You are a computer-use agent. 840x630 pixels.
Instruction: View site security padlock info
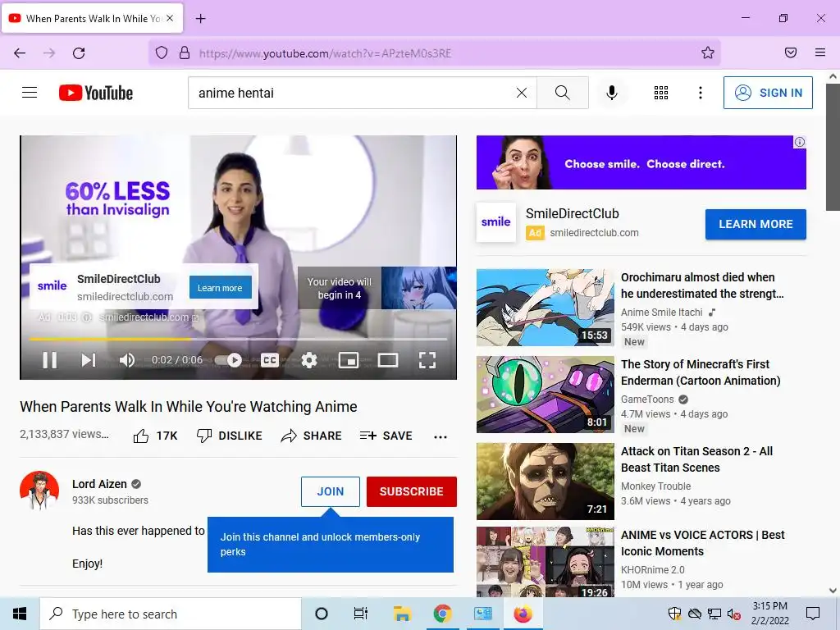click(x=185, y=52)
